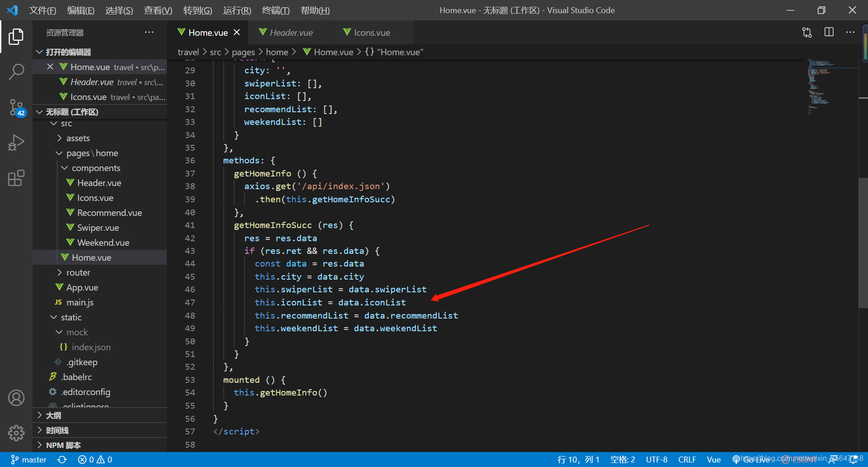This screenshot has height=467, width=868.
Task: Switch to the Header.vue editor tab
Action: point(291,33)
